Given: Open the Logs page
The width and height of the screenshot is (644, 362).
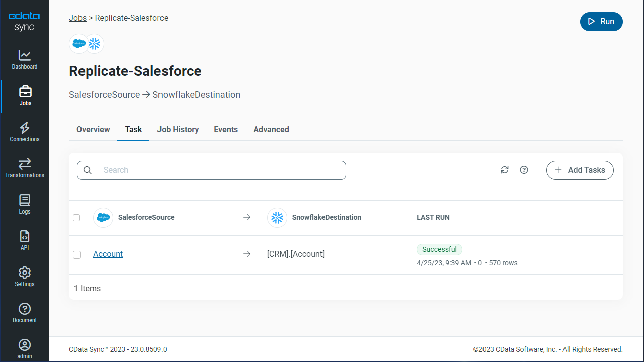Looking at the screenshot, I should (x=24, y=204).
